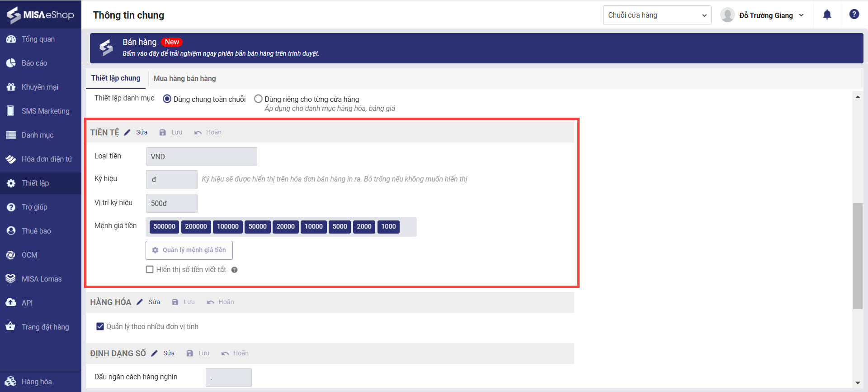The image size is (868, 392).
Task: Click pencil edit icon in TIỀN TỆ section
Action: click(127, 132)
